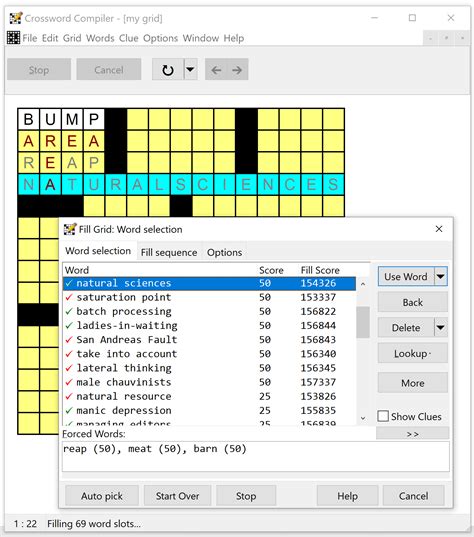Click the greyed Stop toolbar button
Screen dimensions: 474x537
point(39,70)
